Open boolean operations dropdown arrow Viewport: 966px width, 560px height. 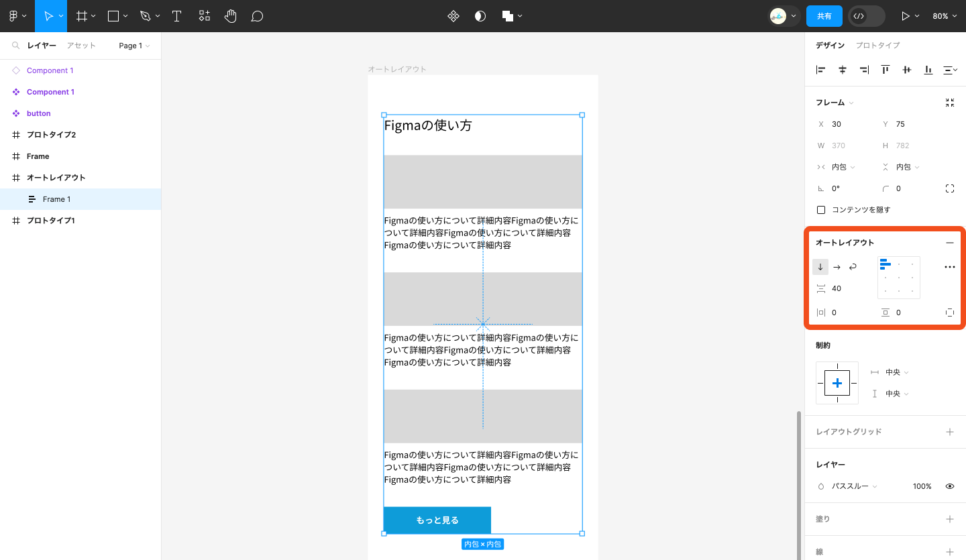tap(520, 16)
